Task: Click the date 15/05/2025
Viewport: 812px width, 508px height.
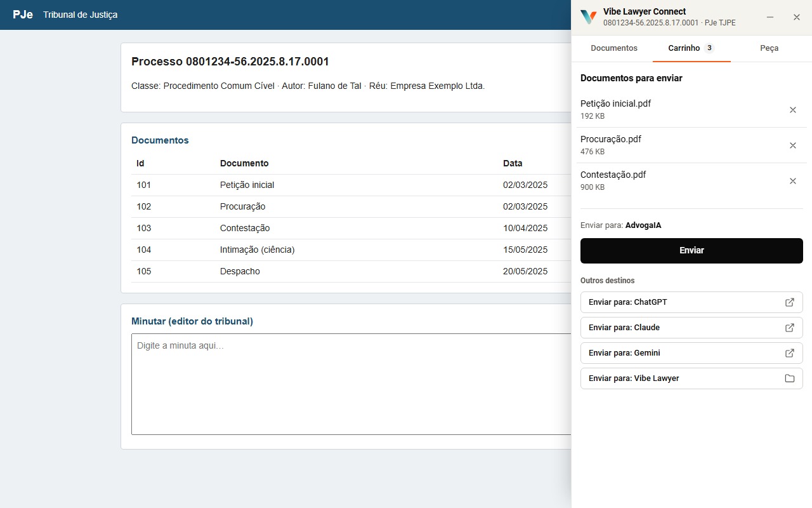Action: 525,250
